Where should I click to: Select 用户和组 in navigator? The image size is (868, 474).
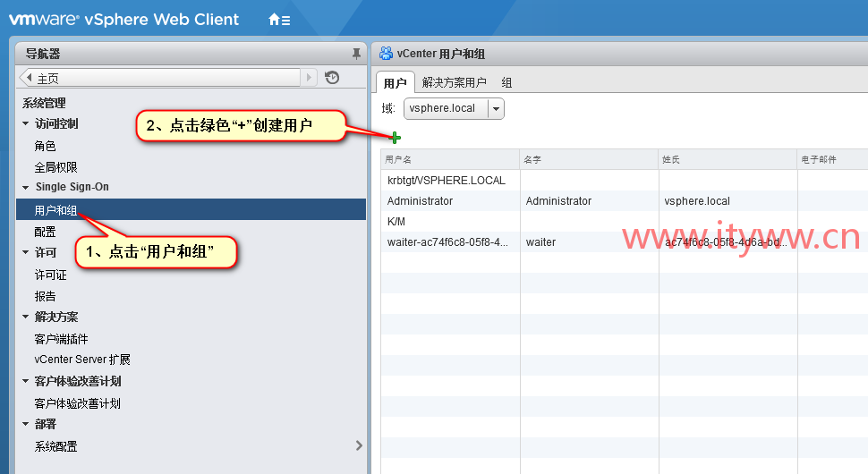(x=191, y=209)
